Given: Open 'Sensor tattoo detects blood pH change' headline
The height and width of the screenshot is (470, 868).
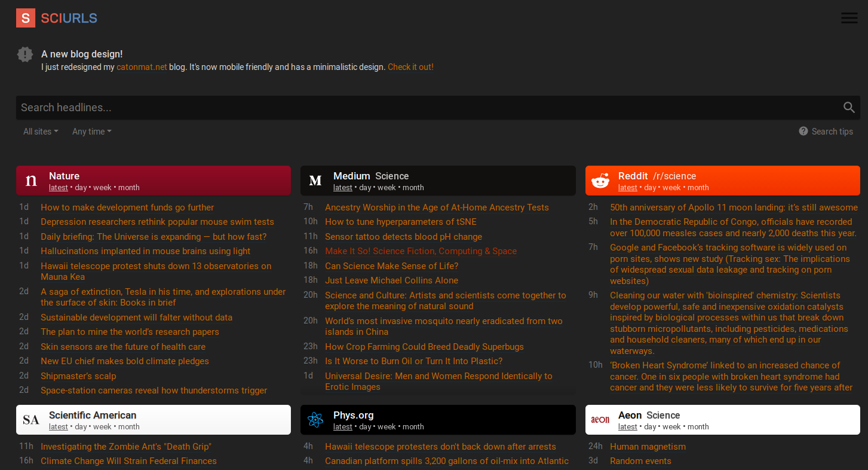Looking at the screenshot, I should [403, 237].
